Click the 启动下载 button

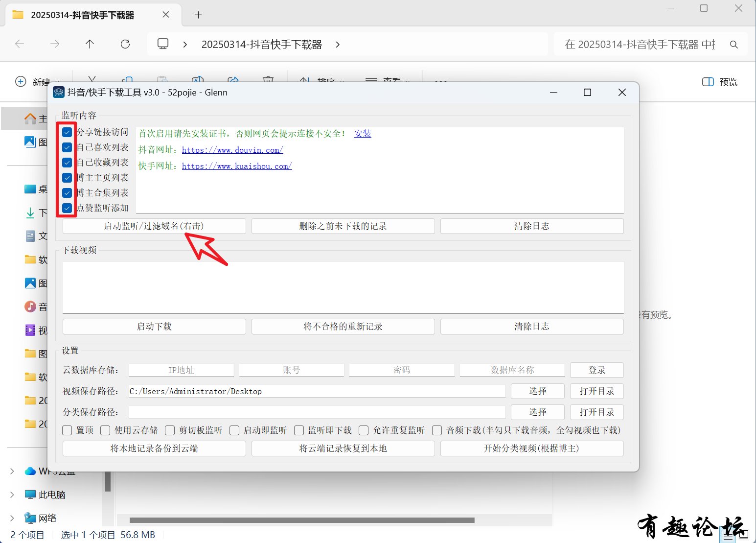154,327
